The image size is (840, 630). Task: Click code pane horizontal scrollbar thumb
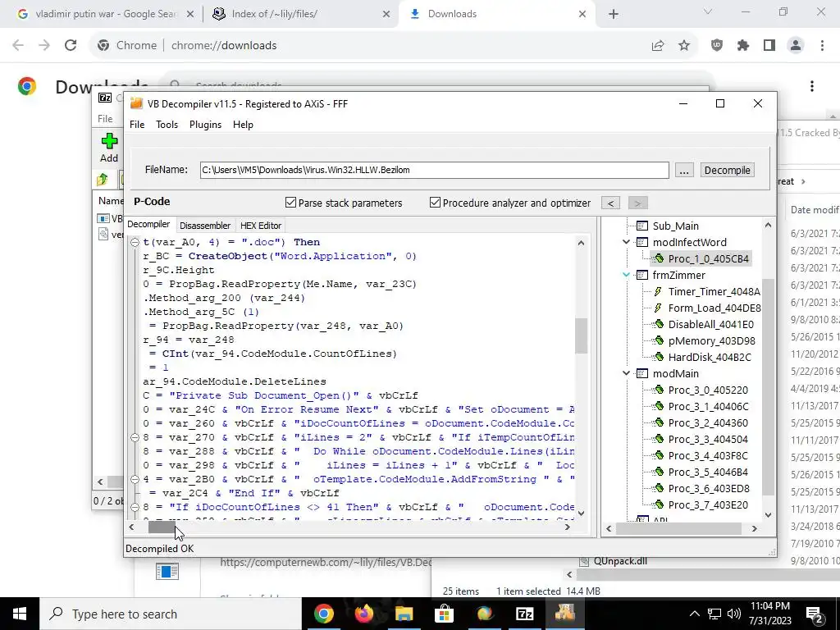pos(161,527)
